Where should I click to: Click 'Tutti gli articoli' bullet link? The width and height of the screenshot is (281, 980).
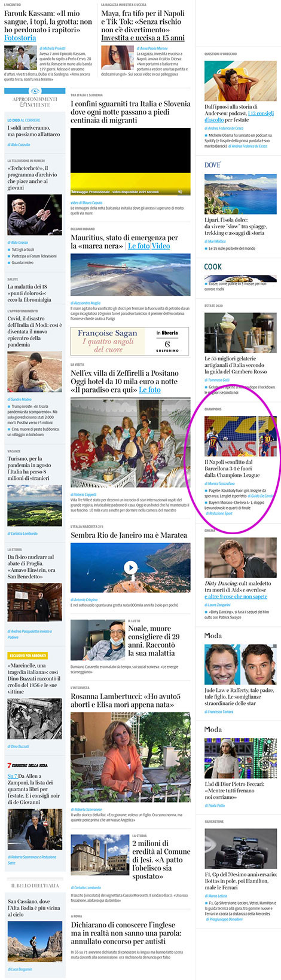[23, 250]
